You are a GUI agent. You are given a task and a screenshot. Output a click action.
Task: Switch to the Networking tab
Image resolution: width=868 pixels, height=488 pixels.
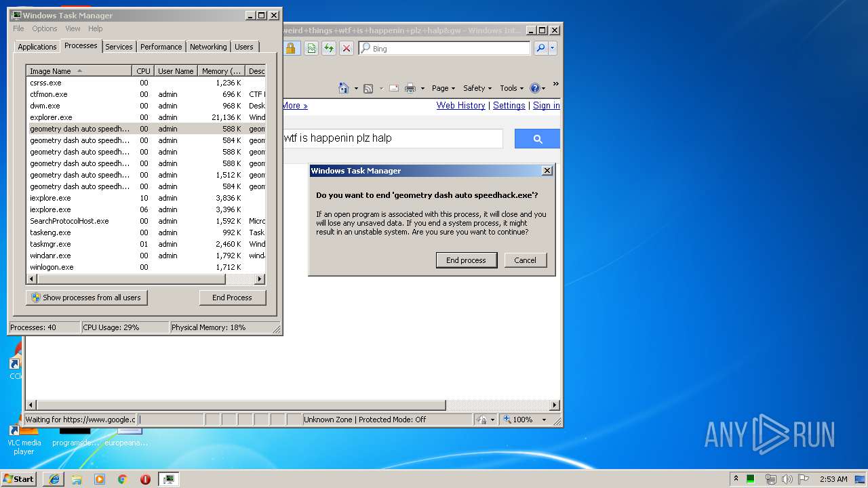click(208, 47)
